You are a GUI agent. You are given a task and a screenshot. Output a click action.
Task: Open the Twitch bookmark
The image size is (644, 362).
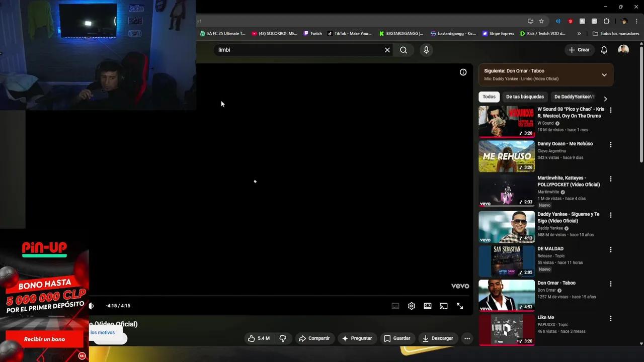click(x=312, y=33)
